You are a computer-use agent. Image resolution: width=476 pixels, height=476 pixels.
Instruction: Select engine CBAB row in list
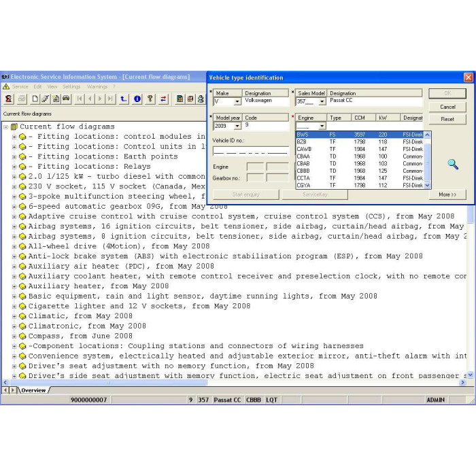[x=360, y=164]
